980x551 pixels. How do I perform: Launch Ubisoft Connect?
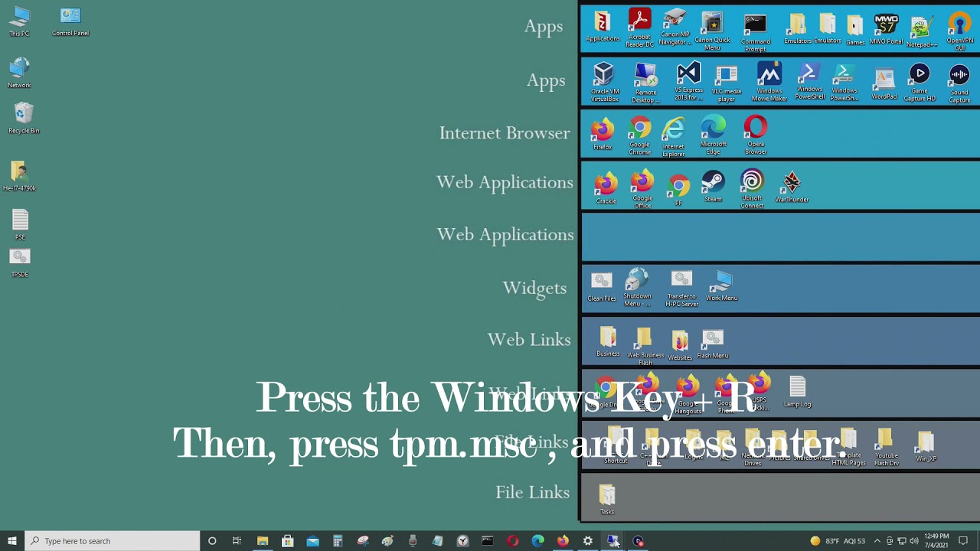click(752, 189)
